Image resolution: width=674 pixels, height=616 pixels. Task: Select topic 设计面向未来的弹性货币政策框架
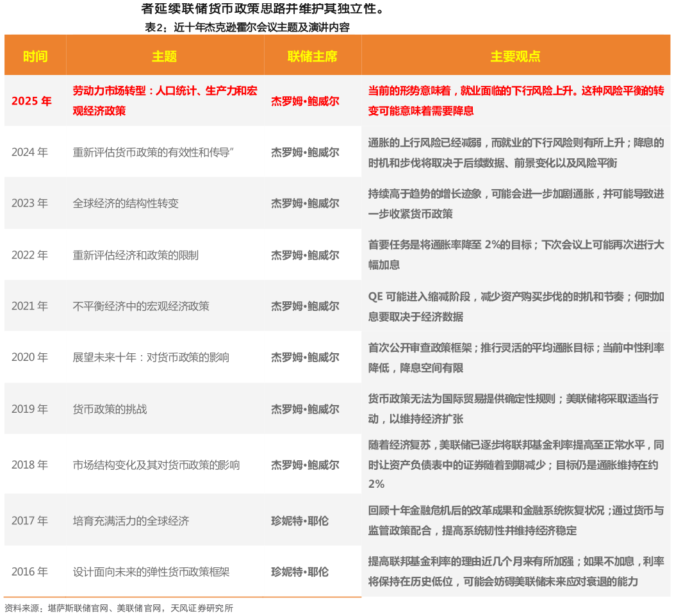[x=151, y=572]
